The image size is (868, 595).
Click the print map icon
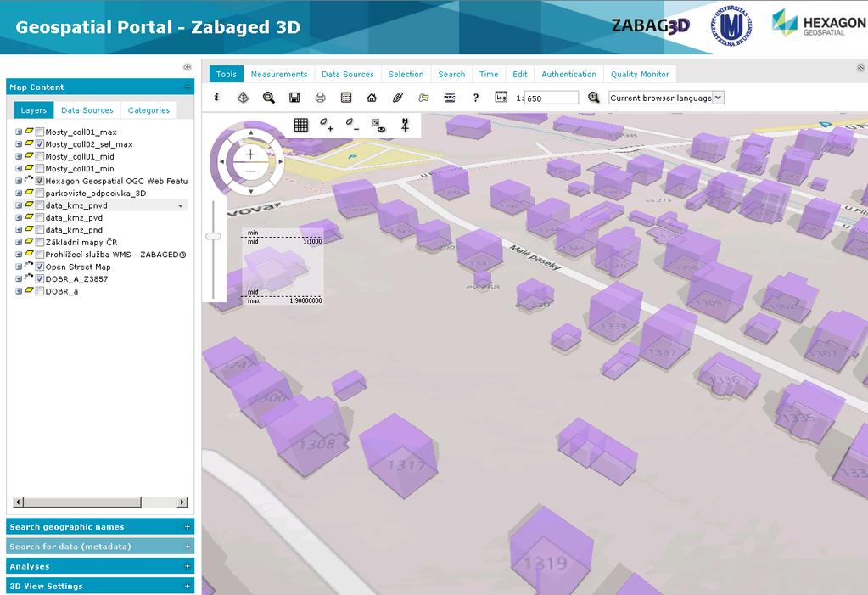tap(320, 98)
